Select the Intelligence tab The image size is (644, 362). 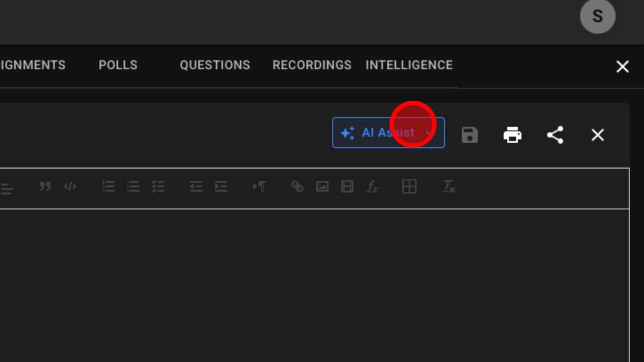click(x=409, y=65)
